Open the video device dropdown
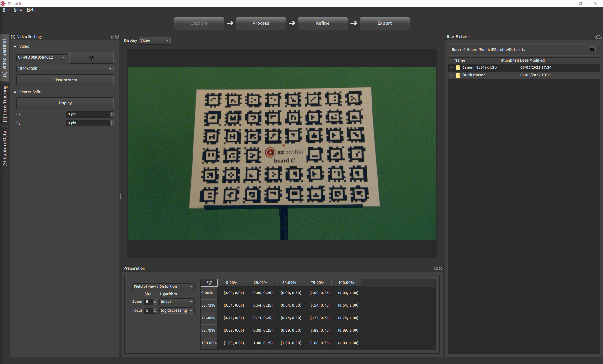 point(41,58)
